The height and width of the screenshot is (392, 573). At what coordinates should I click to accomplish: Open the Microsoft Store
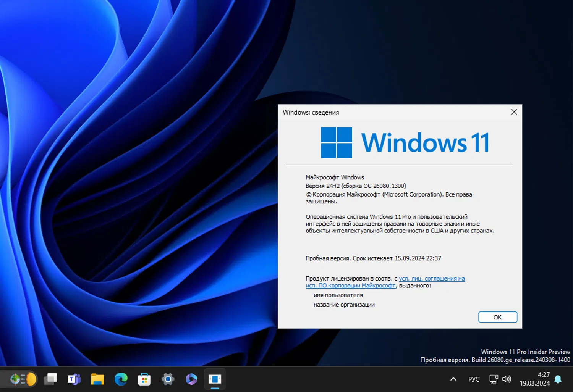pyautogui.click(x=144, y=379)
